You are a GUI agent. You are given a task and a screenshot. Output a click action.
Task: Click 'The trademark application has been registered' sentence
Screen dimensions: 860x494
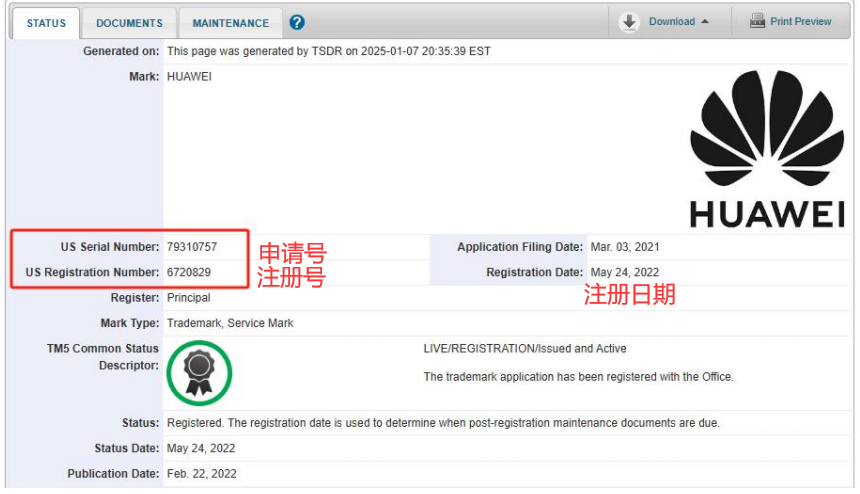coord(579,377)
